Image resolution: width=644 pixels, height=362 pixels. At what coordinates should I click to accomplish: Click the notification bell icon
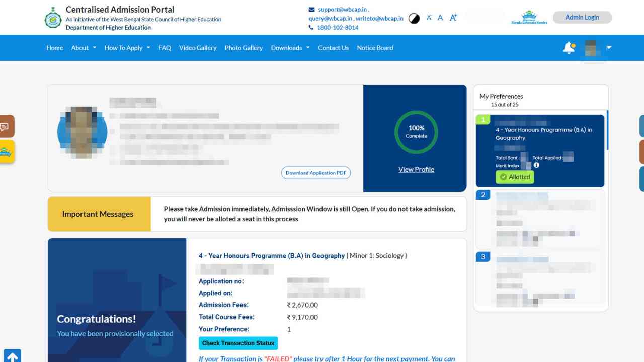(569, 48)
